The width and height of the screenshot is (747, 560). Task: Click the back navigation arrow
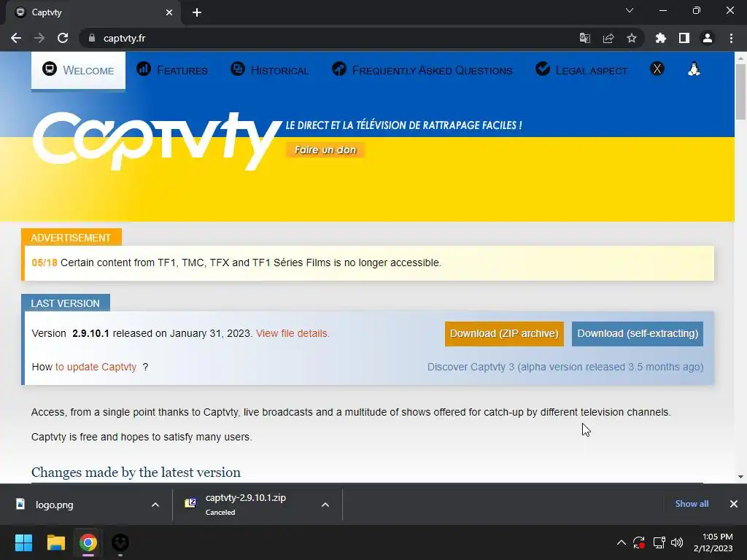pos(16,38)
